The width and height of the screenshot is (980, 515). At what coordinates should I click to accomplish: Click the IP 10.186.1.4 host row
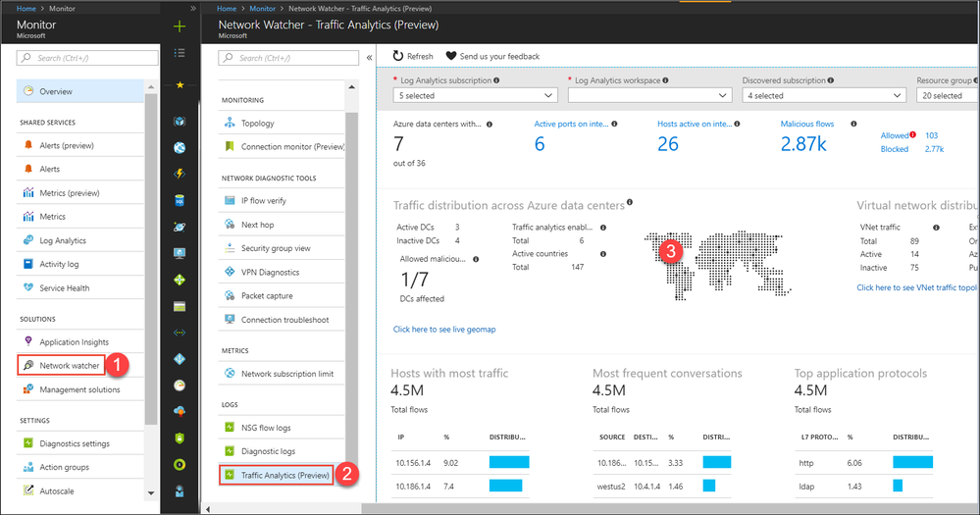(x=460, y=486)
